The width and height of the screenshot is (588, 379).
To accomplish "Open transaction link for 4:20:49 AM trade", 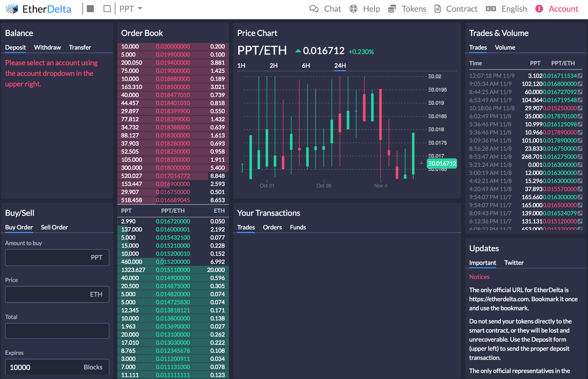I will pyautogui.click(x=580, y=189).
